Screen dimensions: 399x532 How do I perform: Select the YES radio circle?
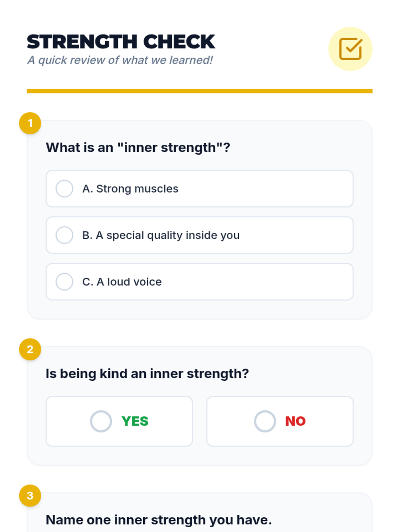[x=101, y=421]
